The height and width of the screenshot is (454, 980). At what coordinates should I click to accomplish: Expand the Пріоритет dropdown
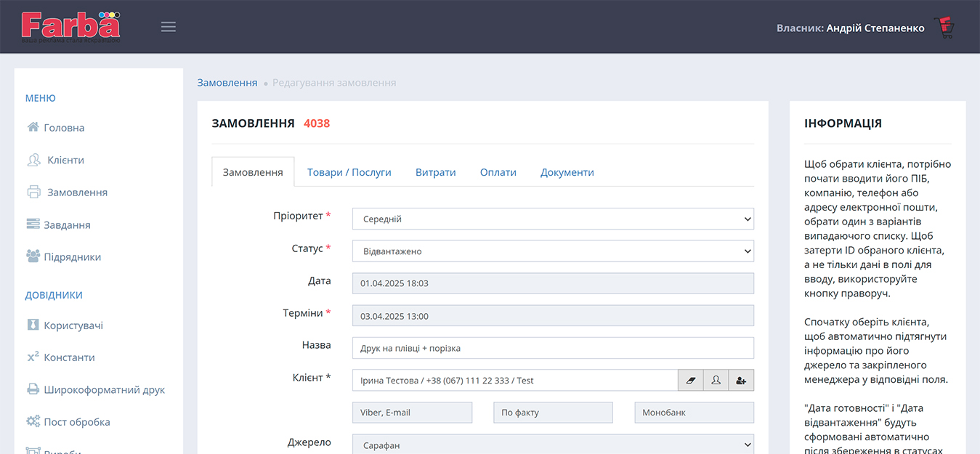[552, 219]
